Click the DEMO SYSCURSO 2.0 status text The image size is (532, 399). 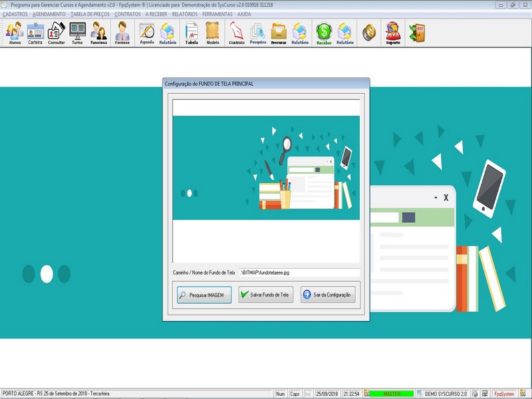[x=446, y=394]
